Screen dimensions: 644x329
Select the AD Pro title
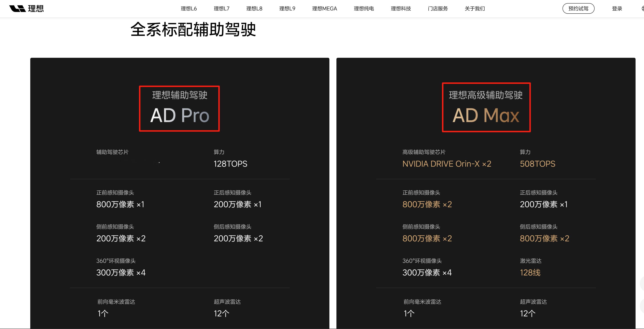[x=179, y=115]
